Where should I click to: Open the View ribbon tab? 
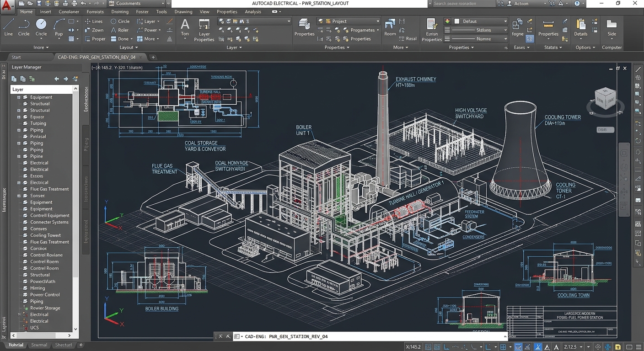coord(204,12)
